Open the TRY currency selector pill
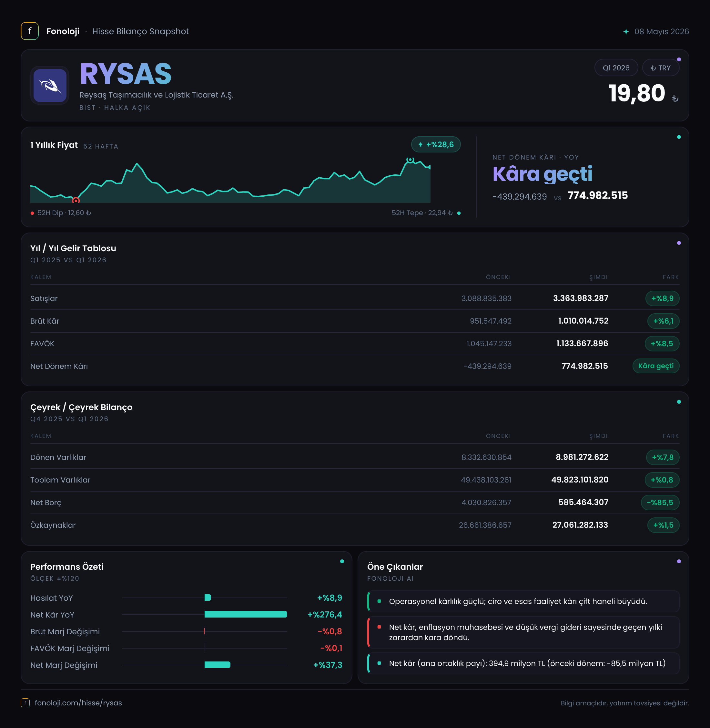This screenshot has width=710, height=728. click(660, 68)
